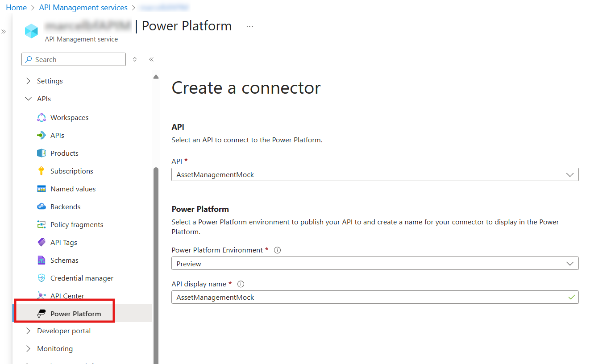Screen dimensions: 615x364
Task: Open the API selection dropdown
Action: (x=570, y=174)
